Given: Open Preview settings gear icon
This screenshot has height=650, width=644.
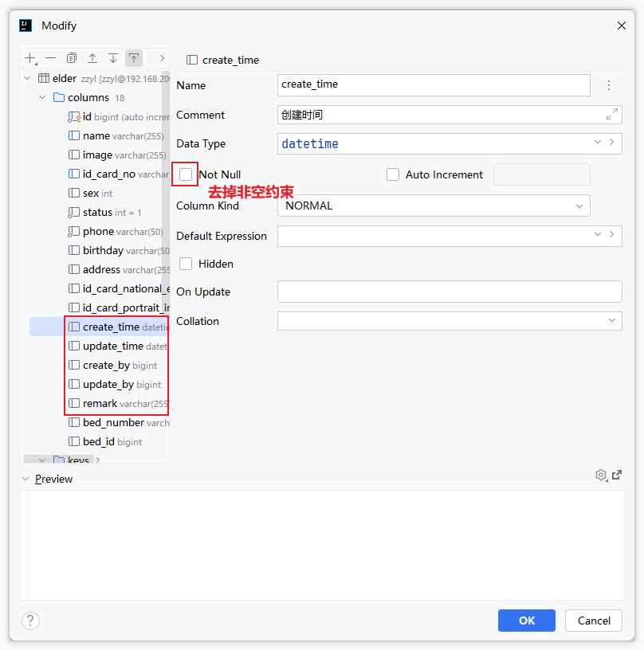Looking at the screenshot, I should (x=601, y=475).
